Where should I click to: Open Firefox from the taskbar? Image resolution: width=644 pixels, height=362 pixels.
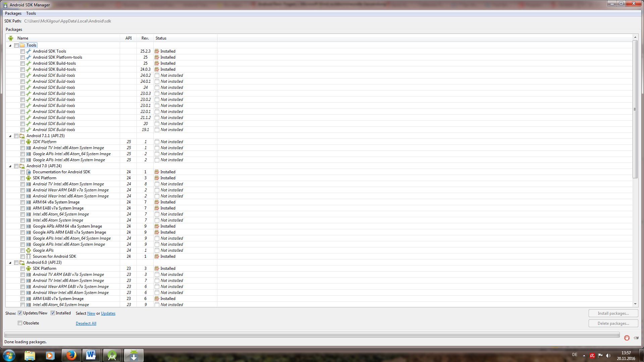[71, 355]
